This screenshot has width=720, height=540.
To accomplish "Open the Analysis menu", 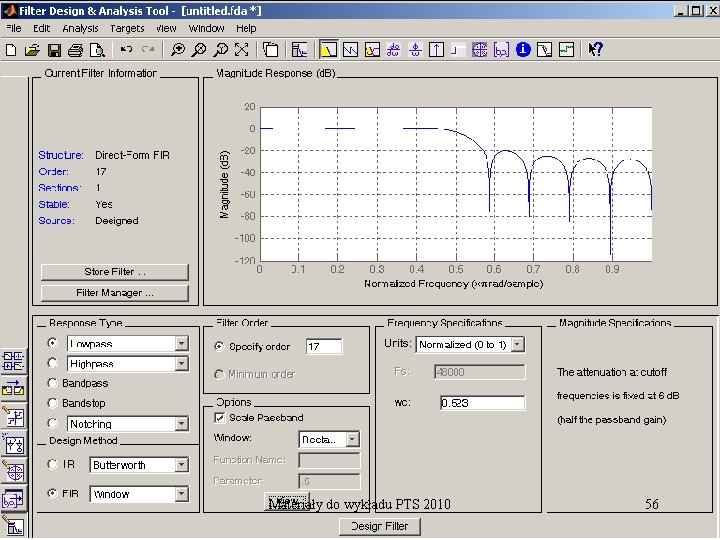I will pos(80,29).
